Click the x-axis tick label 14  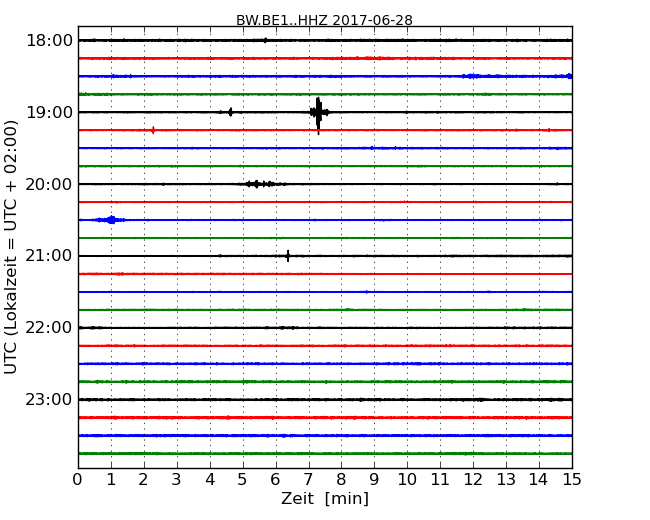point(538,479)
